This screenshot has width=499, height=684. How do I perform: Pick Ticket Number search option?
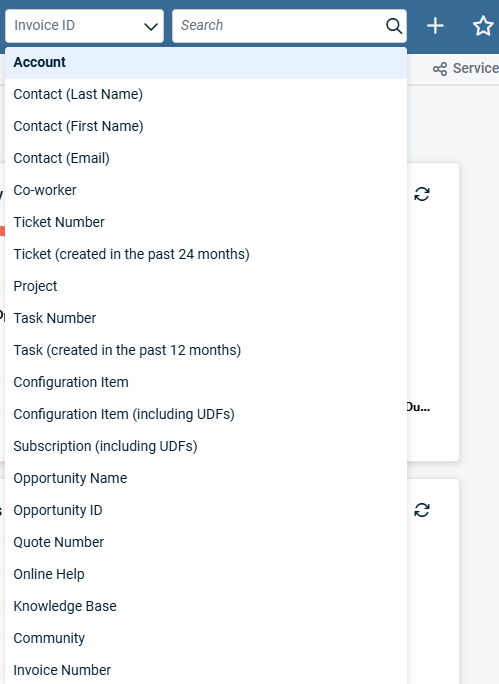click(x=206, y=222)
